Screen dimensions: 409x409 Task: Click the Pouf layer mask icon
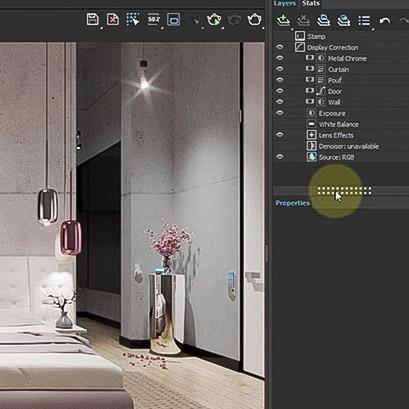coord(310,80)
